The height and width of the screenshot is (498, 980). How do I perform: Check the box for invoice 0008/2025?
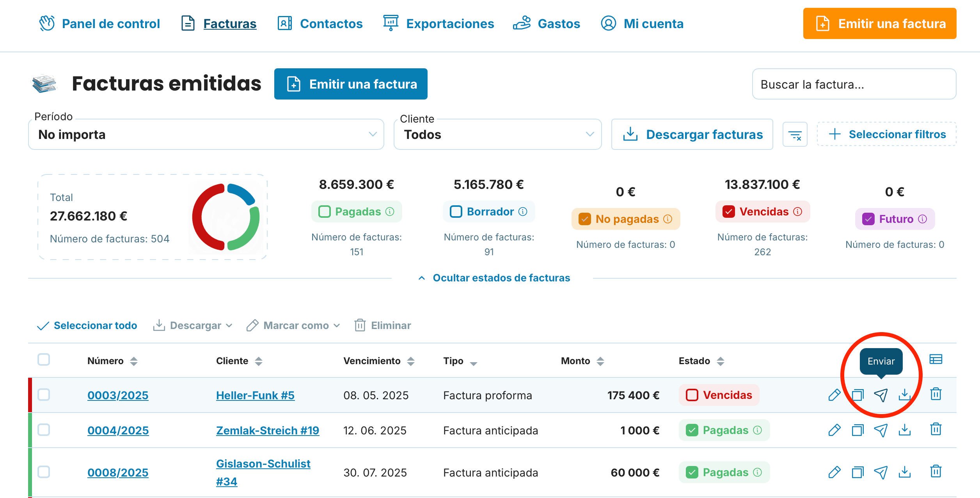tap(44, 472)
